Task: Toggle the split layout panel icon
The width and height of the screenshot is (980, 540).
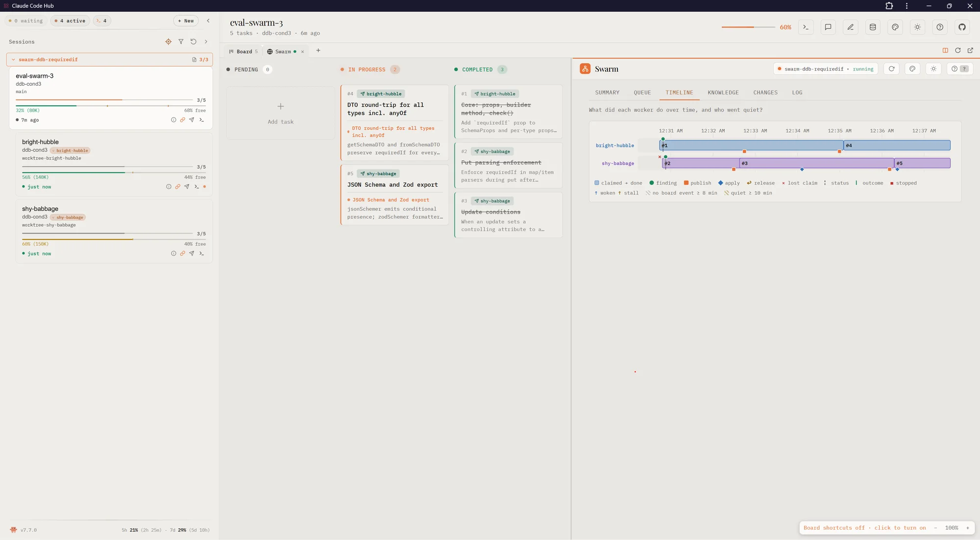Action: pos(945,50)
